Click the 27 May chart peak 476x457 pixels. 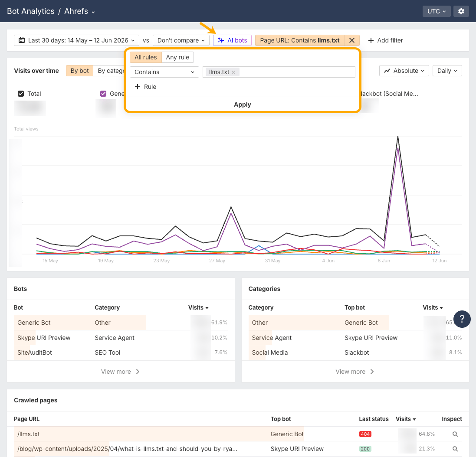[231, 207]
